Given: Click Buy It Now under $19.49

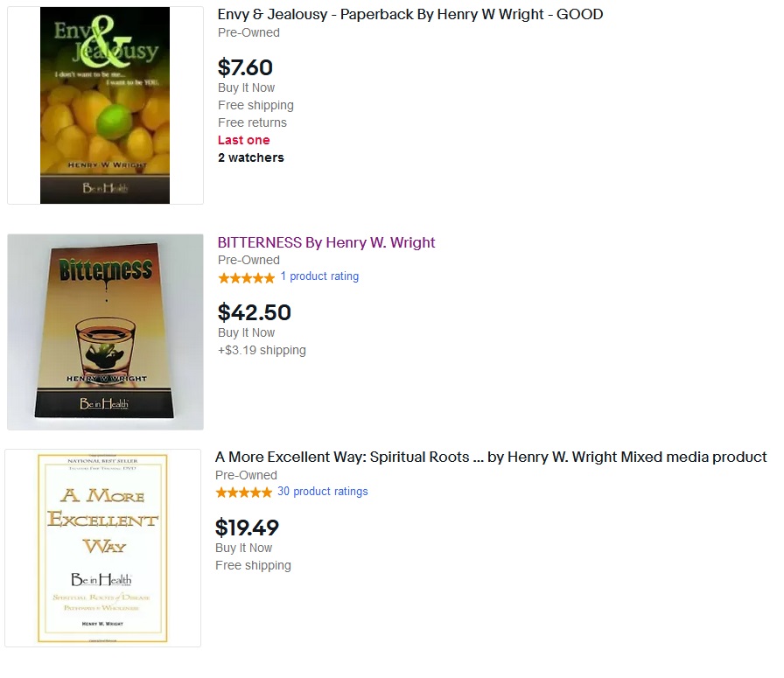Looking at the screenshot, I should tap(243, 548).
